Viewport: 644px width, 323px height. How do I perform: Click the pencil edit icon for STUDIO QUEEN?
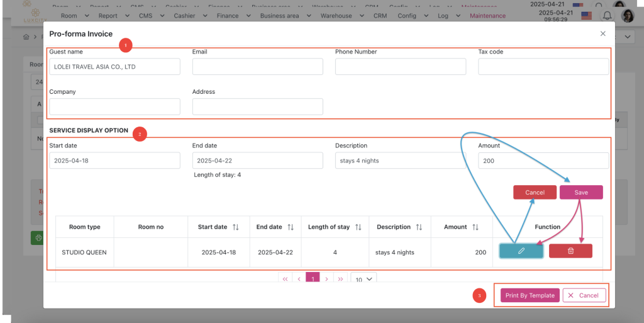click(521, 251)
